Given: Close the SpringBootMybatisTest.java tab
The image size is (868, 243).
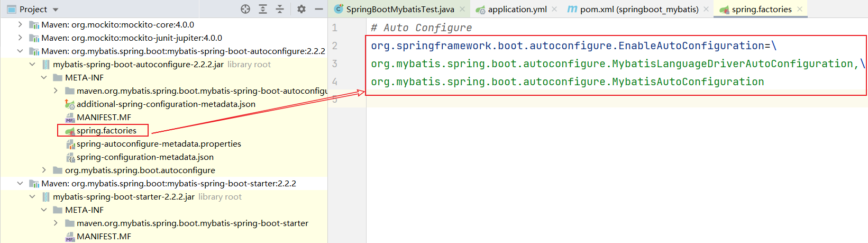Looking at the screenshot, I should [462, 9].
